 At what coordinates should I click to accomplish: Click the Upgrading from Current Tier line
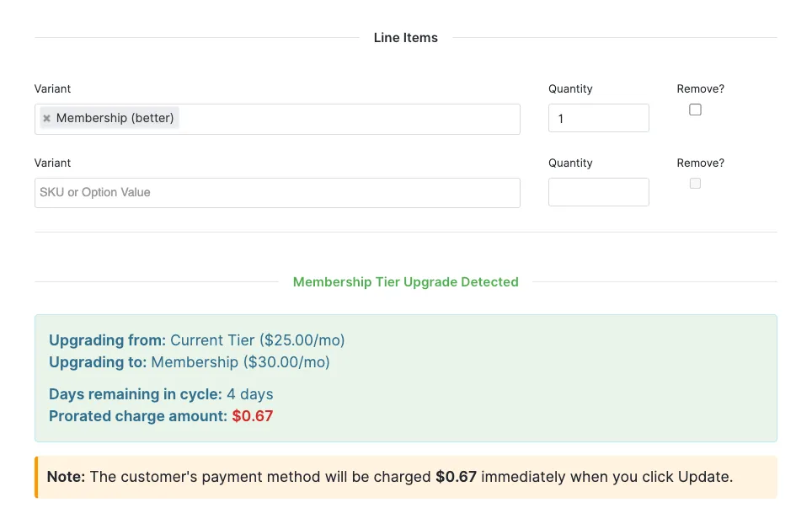pos(197,340)
